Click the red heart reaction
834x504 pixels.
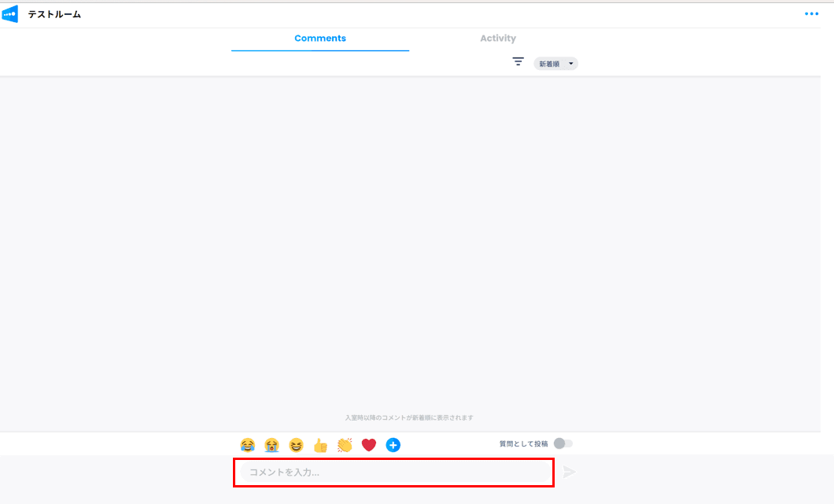(369, 445)
